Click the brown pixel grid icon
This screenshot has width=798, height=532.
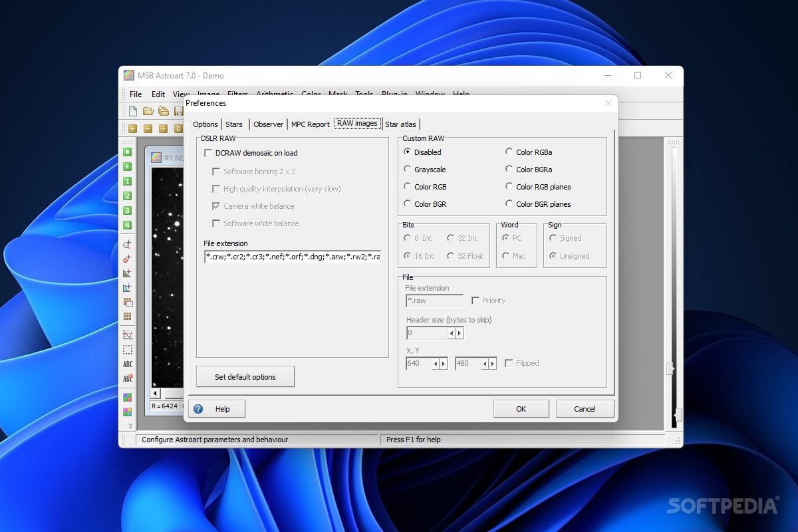pos(127,317)
